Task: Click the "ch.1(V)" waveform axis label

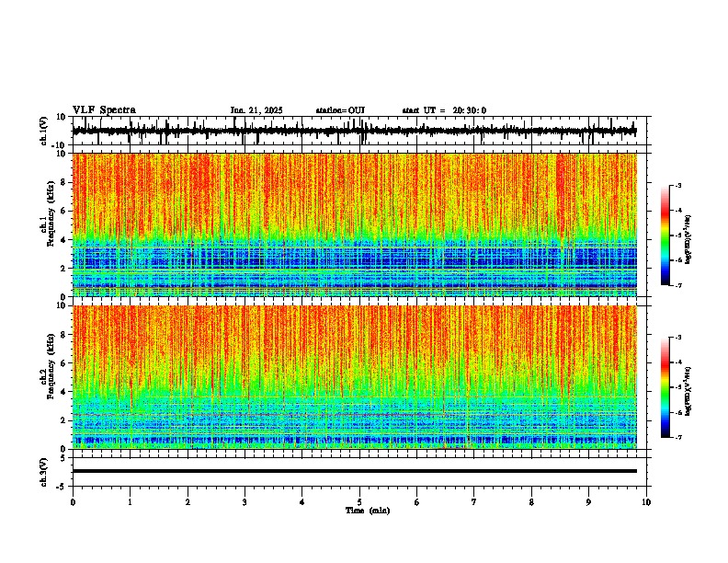Action: click(44, 131)
